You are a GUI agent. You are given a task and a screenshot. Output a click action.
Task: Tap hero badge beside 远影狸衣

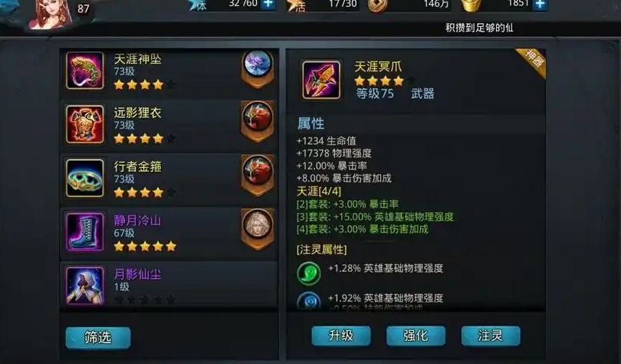258,121
